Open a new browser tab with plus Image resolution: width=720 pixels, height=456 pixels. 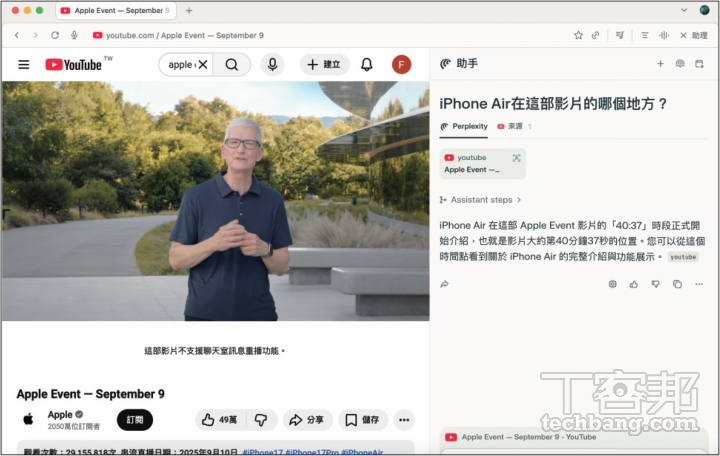pos(189,11)
